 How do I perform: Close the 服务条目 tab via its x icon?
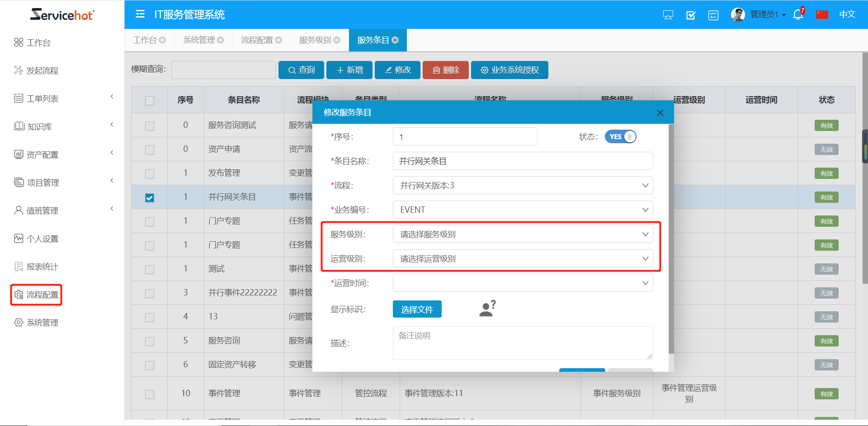395,40
